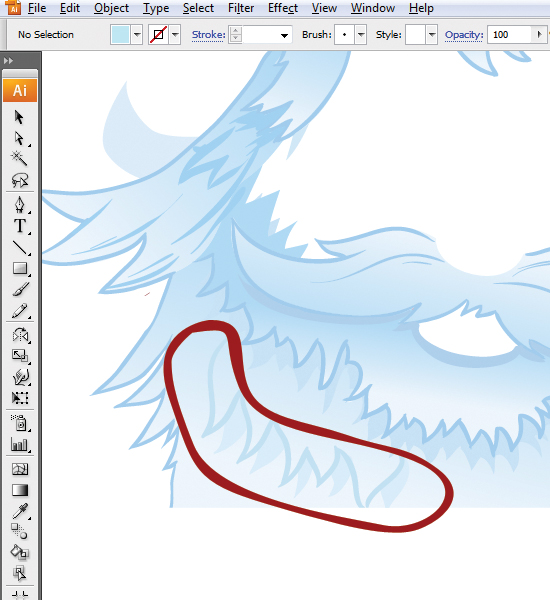The height and width of the screenshot is (600, 550).
Task: Open the Filter menu
Action: point(241,8)
